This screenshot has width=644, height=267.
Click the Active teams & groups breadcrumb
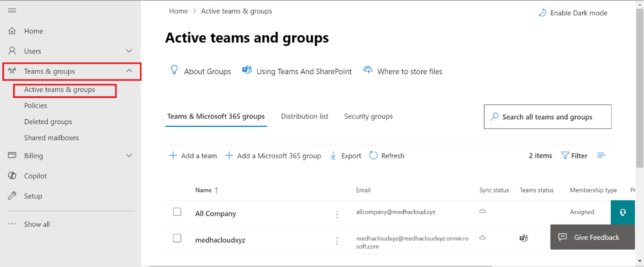coord(236,11)
